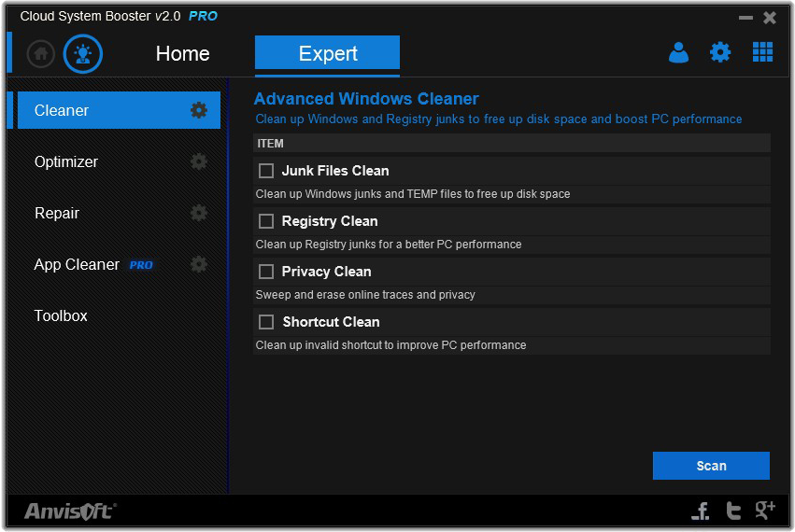This screenshot has width=795, height=532.
Task: Click the Anvisoft logo
Action: (70, 511)
